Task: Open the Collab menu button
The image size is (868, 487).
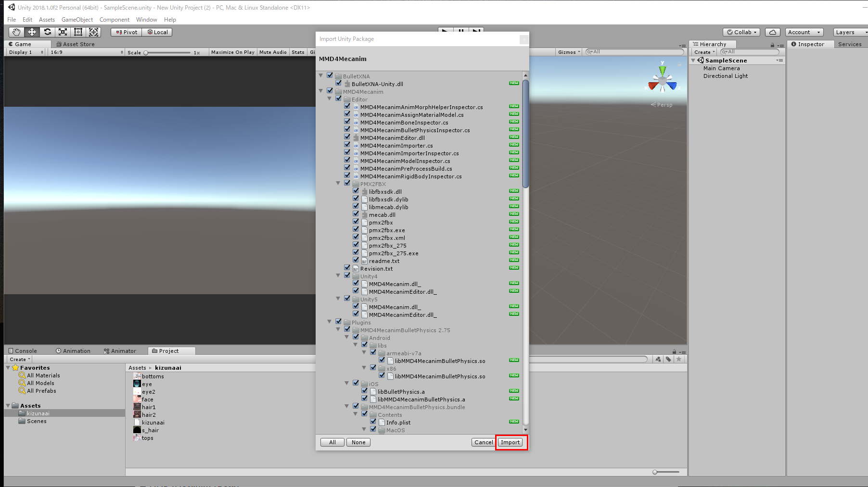Action: pos(741,32)
